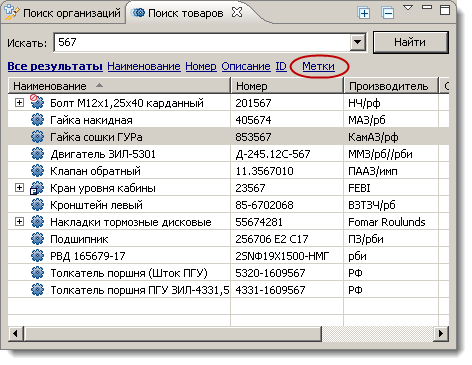Screen dimensions: 472x365
Task: Click manufacturer cell КамАЗ/рф
Action: pos(373,137)
